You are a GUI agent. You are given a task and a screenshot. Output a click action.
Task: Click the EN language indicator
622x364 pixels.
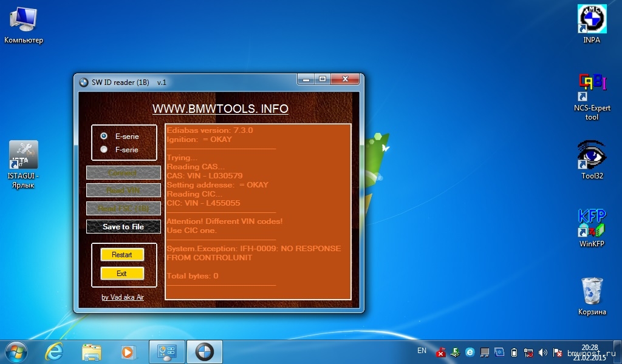click(422, 351)
